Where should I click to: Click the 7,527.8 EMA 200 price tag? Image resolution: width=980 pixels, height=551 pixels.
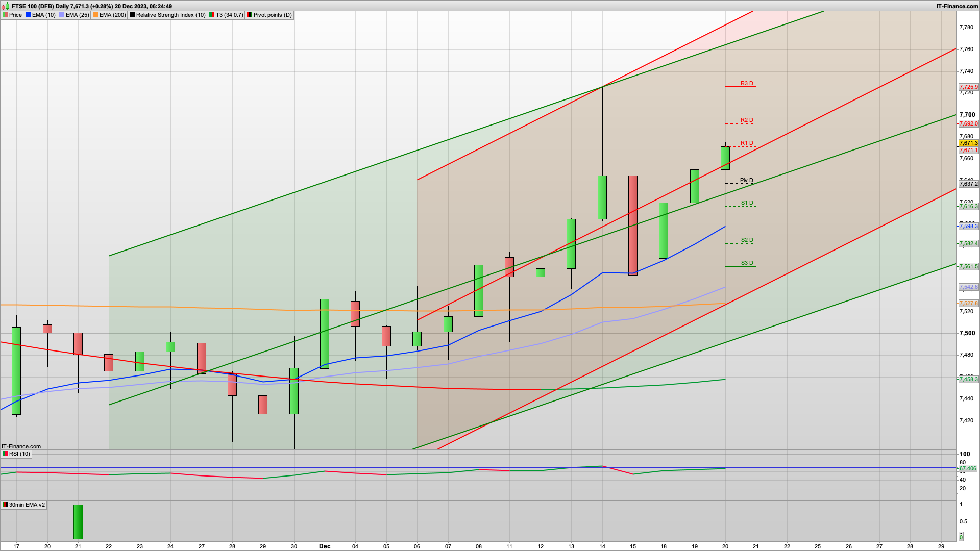tap(968, 304)
